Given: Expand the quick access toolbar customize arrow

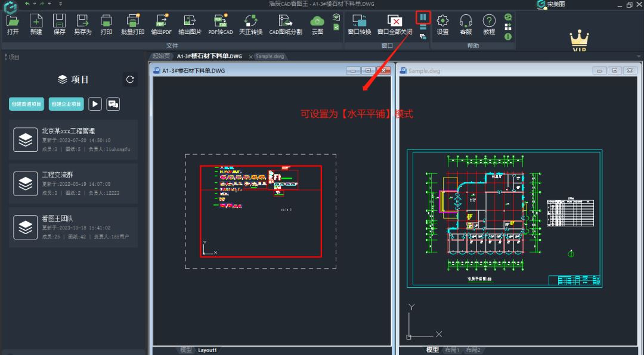Looking at the screenshot, I should click(x=60, y=4).
